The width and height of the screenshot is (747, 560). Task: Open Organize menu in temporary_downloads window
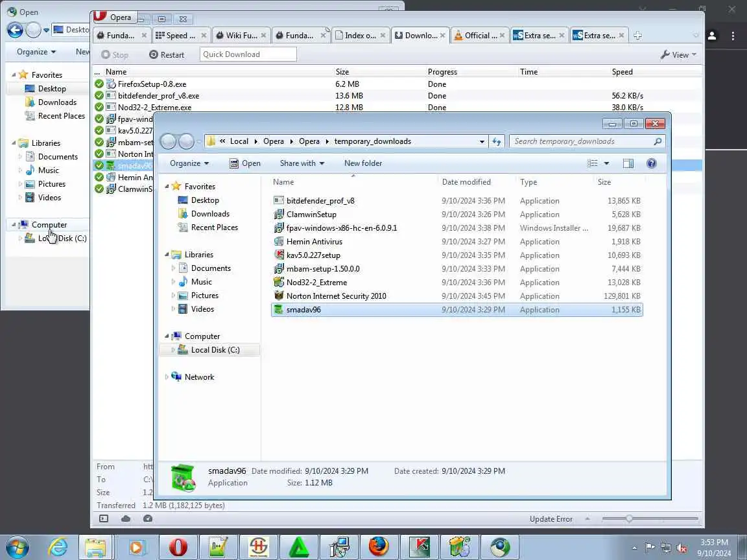(x=189, y=163)
